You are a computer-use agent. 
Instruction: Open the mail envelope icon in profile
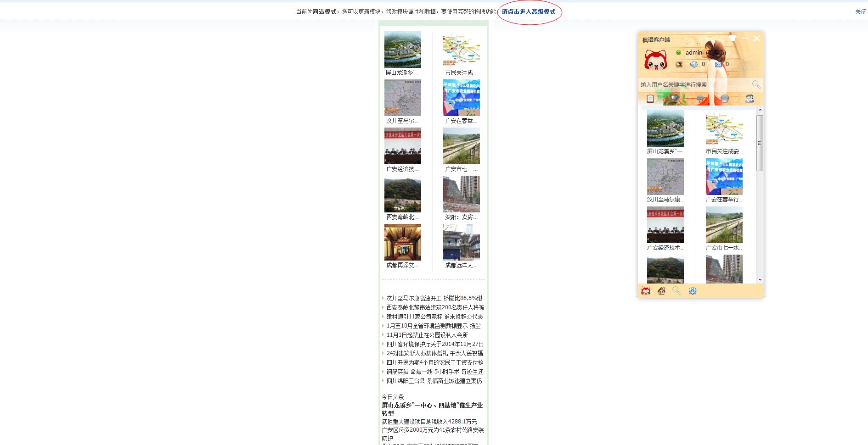tap(718, 64)
